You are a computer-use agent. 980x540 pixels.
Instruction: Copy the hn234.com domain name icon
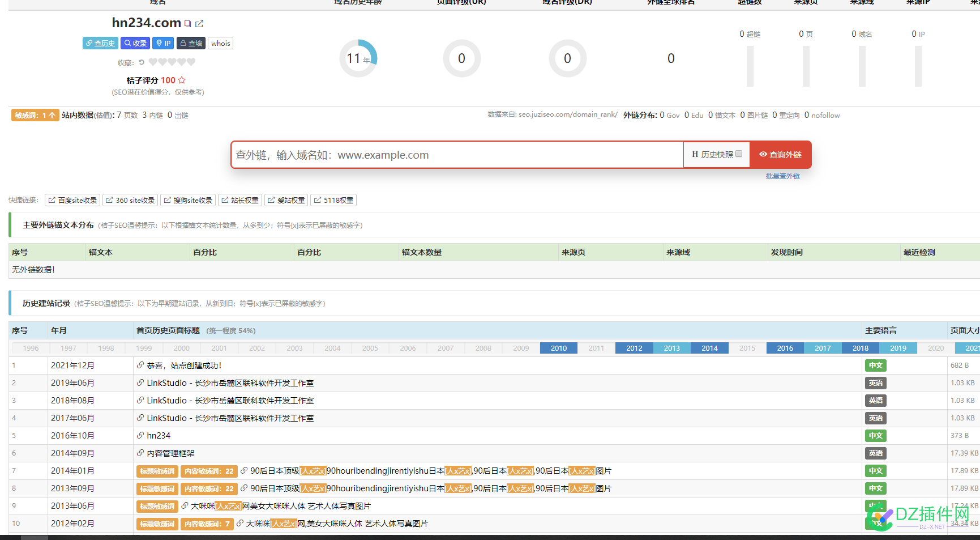pos(187,24)
